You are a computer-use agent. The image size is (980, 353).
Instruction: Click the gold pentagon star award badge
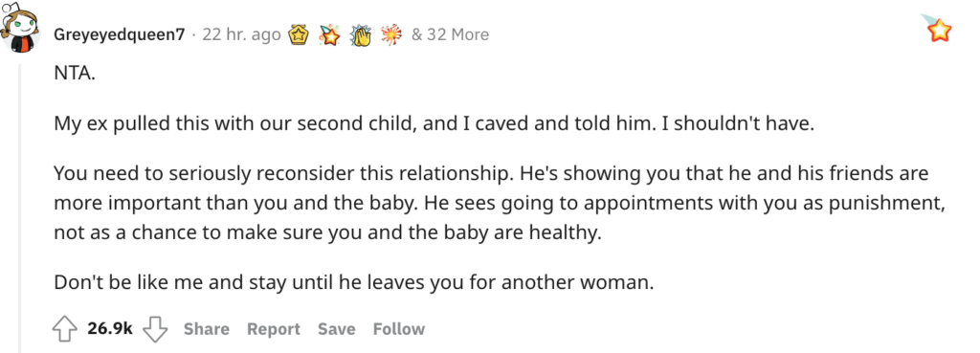tap(299, 35)
